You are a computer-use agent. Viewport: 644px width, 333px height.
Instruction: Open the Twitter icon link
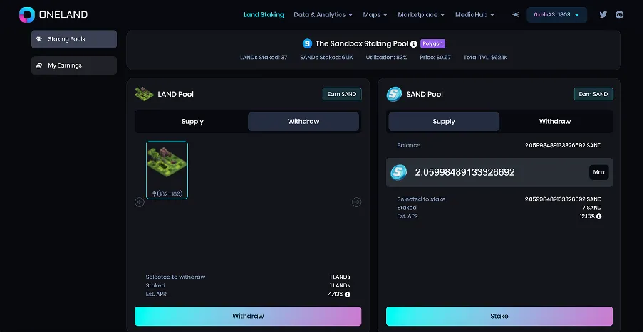click(x=603, y=15)
